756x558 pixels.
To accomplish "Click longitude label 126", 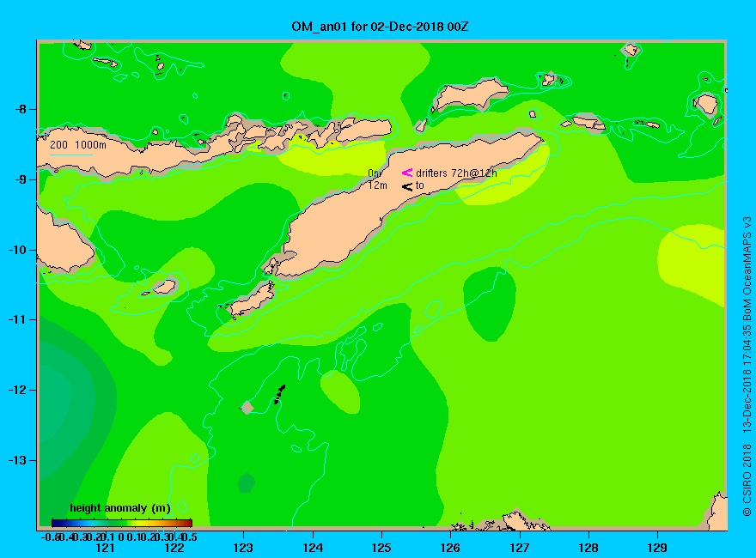I will click(450, 548).
